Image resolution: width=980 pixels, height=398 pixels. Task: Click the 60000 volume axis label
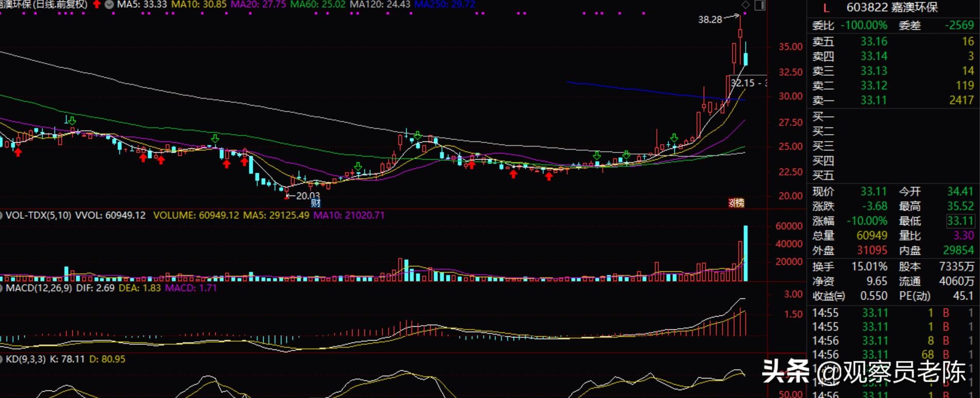click(x=789, y=226)
